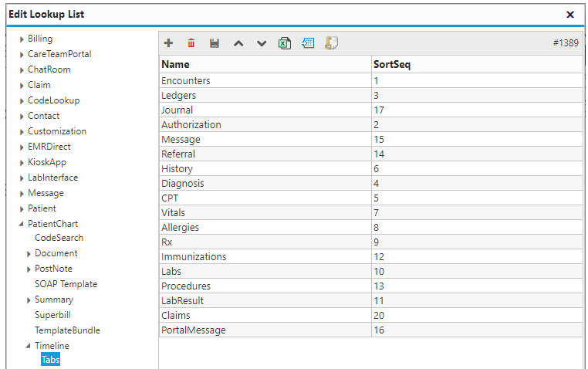Expand the Billing tree node
This screenshot has width=588, height=369.
tap(22, 39)
